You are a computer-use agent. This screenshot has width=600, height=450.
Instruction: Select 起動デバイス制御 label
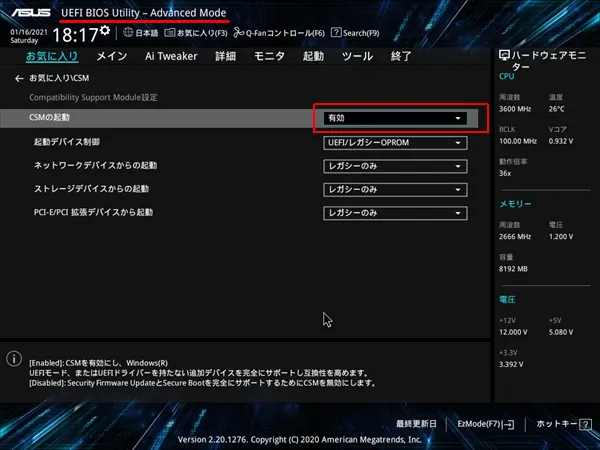point(67,142)
